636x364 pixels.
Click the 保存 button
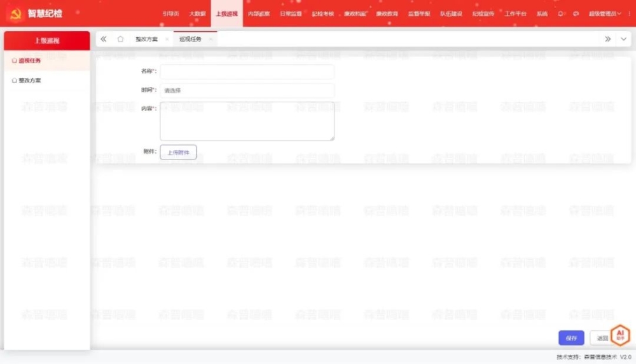pyautogui.click(x=571, y=338)
